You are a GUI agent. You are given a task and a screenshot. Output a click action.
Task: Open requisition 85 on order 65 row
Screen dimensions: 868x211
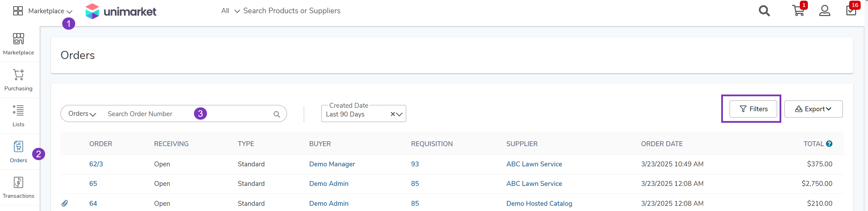(x=415, y=183)
